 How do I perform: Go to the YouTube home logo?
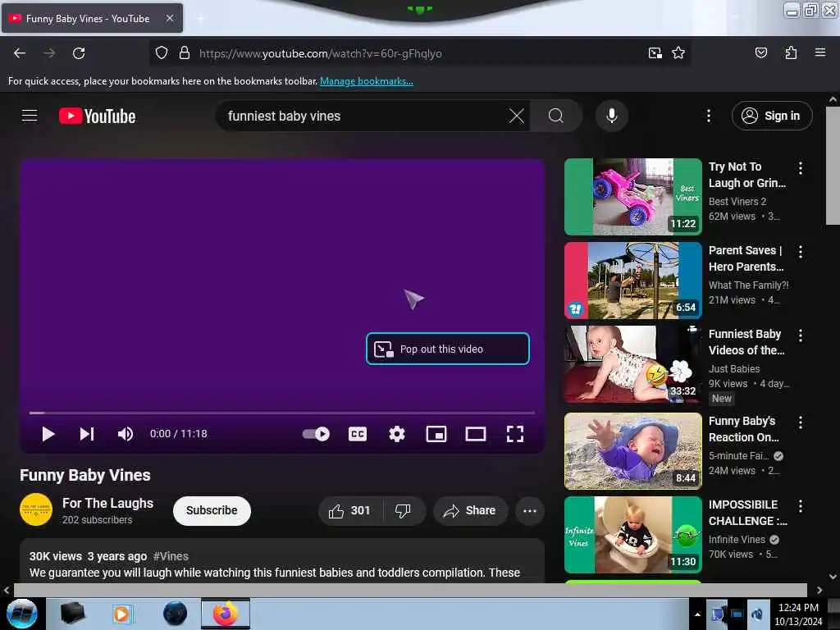(x=97, y=116)
